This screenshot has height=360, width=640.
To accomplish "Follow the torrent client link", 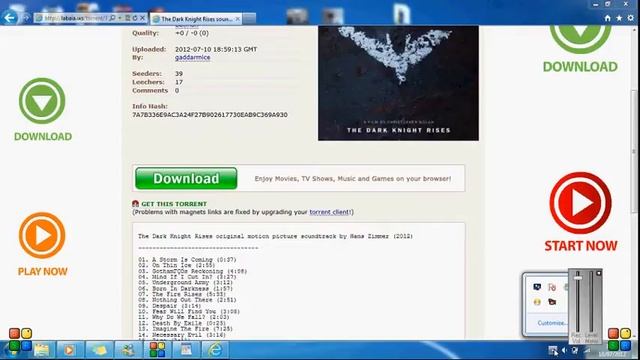I will 329,212.
